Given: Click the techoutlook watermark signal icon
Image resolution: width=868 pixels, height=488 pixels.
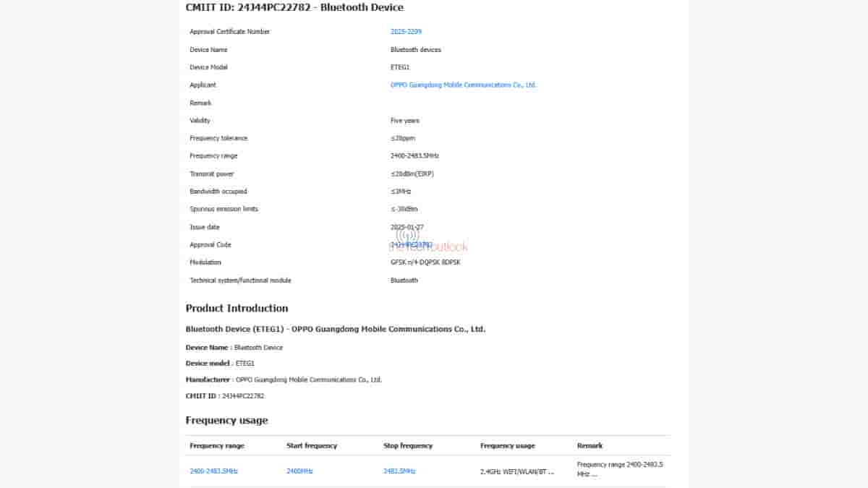Looking at the screenshot, I should [x=407, y=235].
